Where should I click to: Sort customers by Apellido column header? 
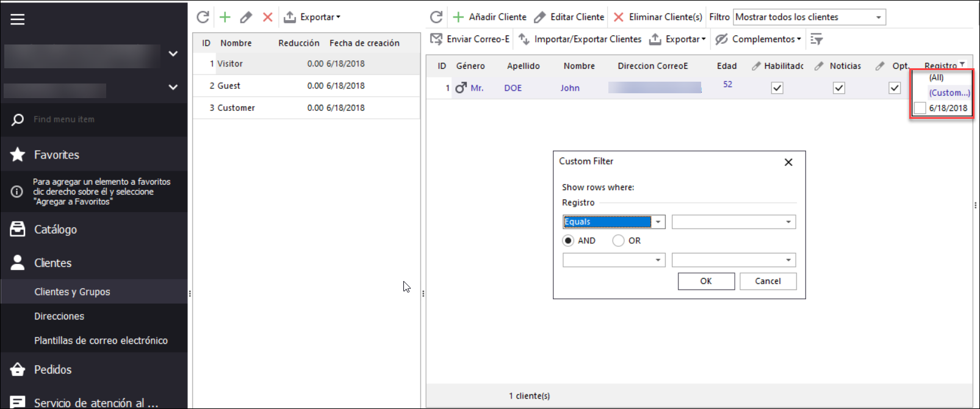[523, 66]
